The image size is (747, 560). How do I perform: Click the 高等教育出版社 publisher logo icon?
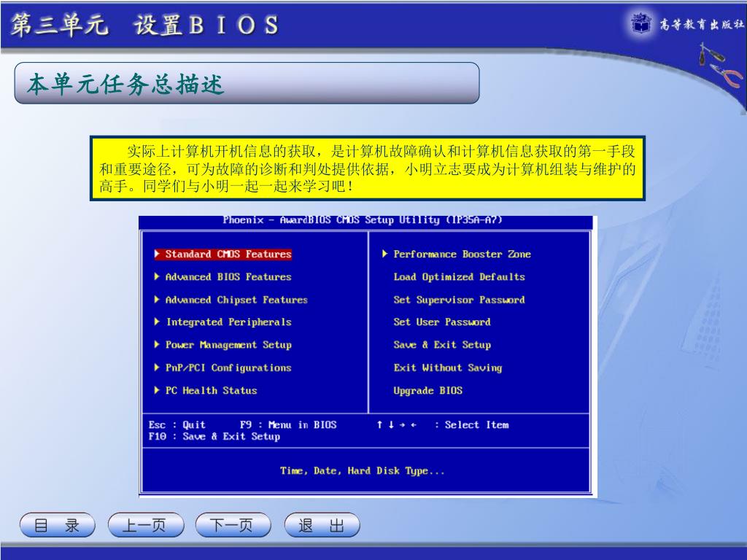pos(642,23)
